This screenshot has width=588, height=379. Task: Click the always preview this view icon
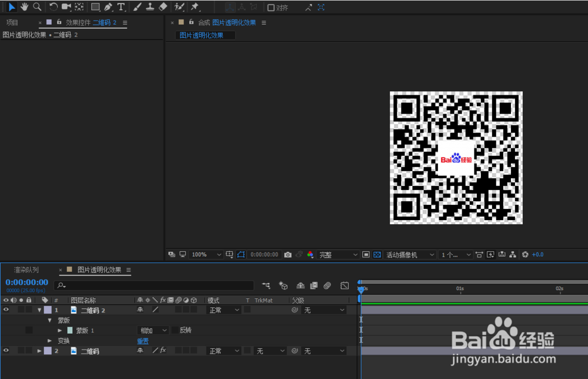172,255
